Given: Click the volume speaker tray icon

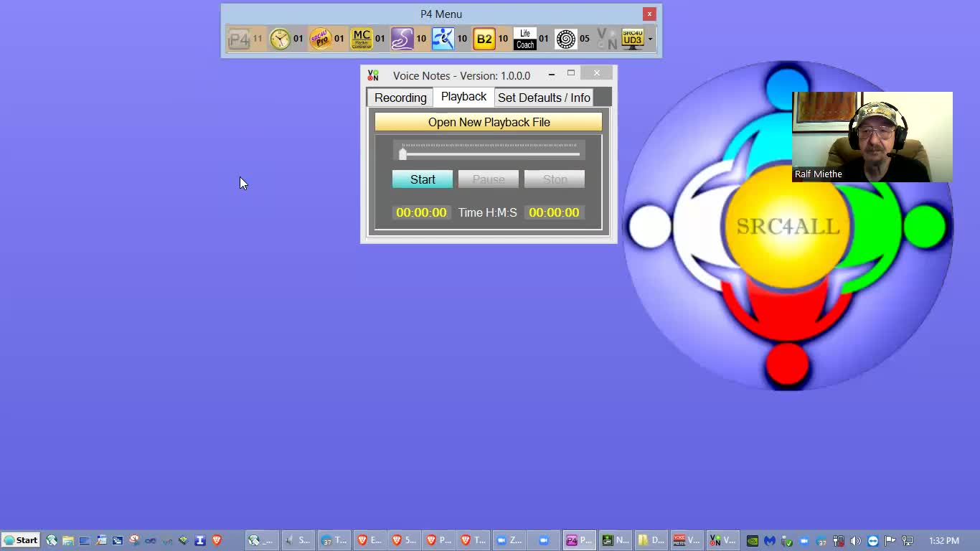Looking at the screenshot, I should tap(856, 541).
